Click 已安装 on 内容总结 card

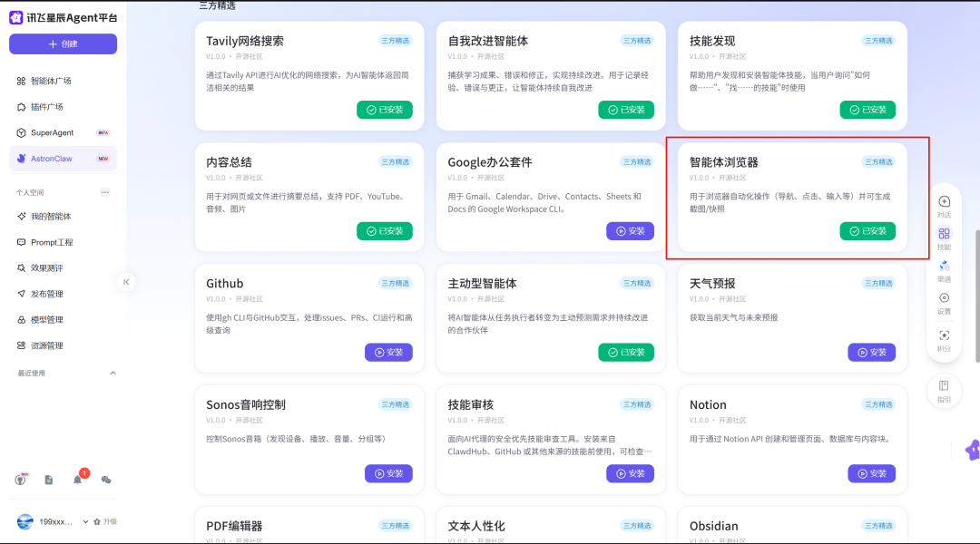tap(385, 231)
